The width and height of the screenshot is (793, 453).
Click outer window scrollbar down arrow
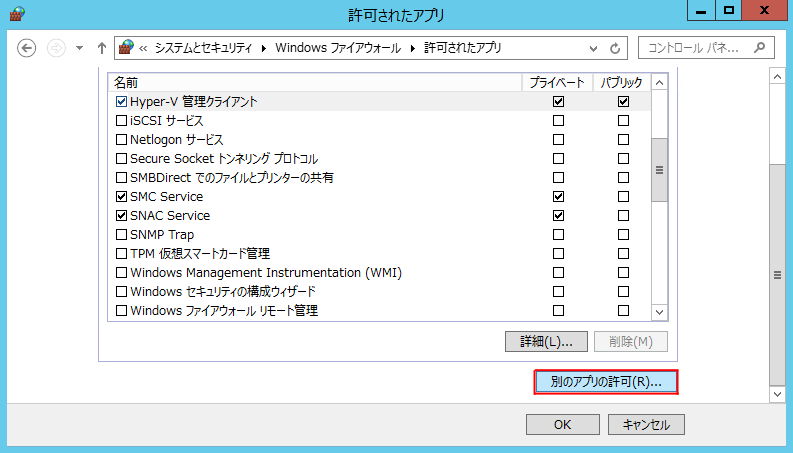pyautogui.click(x=777, y=394)
